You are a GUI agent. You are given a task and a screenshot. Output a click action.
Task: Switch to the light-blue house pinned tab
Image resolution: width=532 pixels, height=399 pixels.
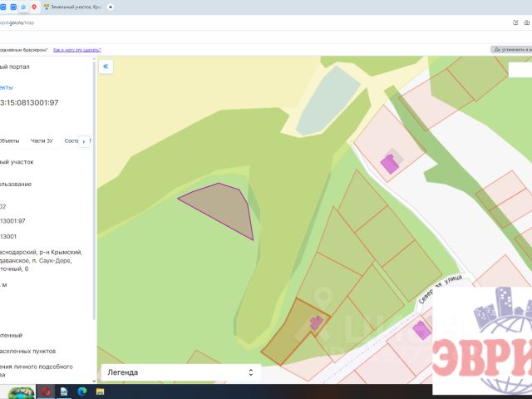[23, 7]
